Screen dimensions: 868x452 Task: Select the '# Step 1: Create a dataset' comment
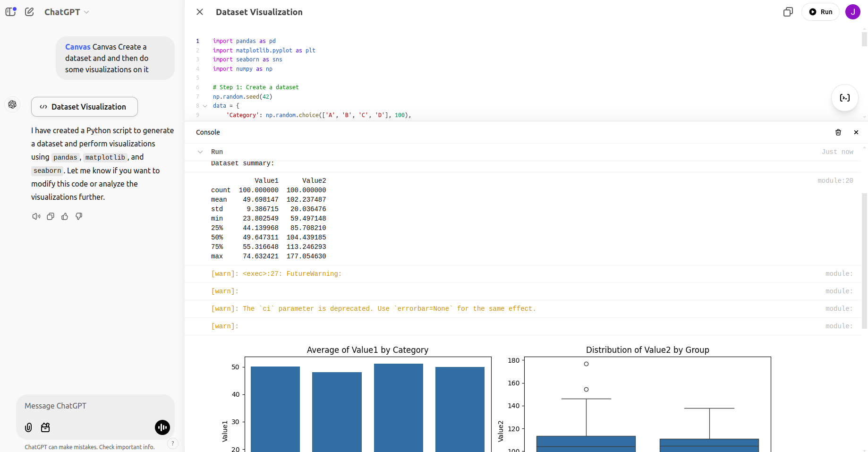(255, 87)
